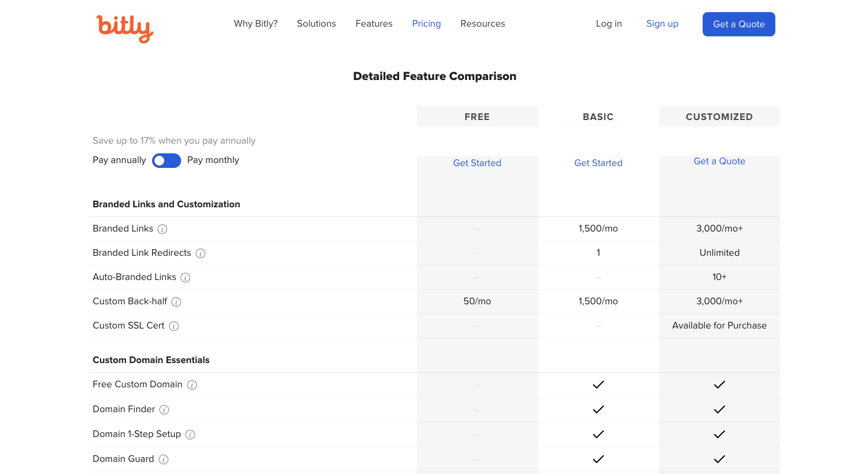This screenshot has height=474, width=868.
Task: Click info icon beside Branded Links
Action: pos(162,229)
